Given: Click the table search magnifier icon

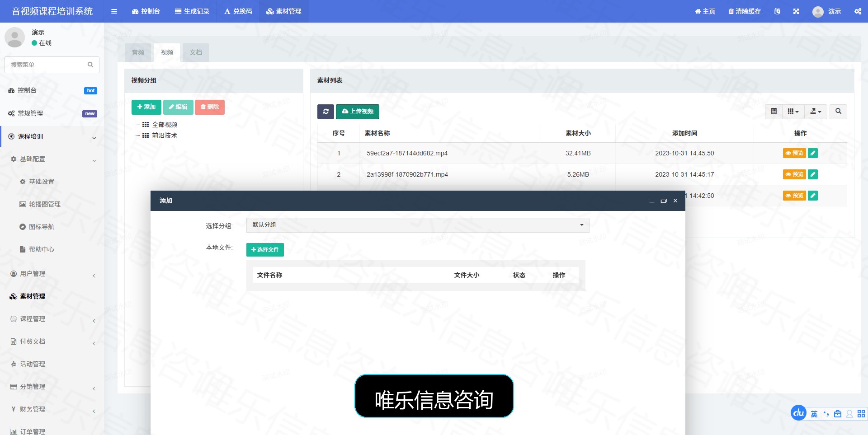Looking at the screenshot, I should [838, 111].
